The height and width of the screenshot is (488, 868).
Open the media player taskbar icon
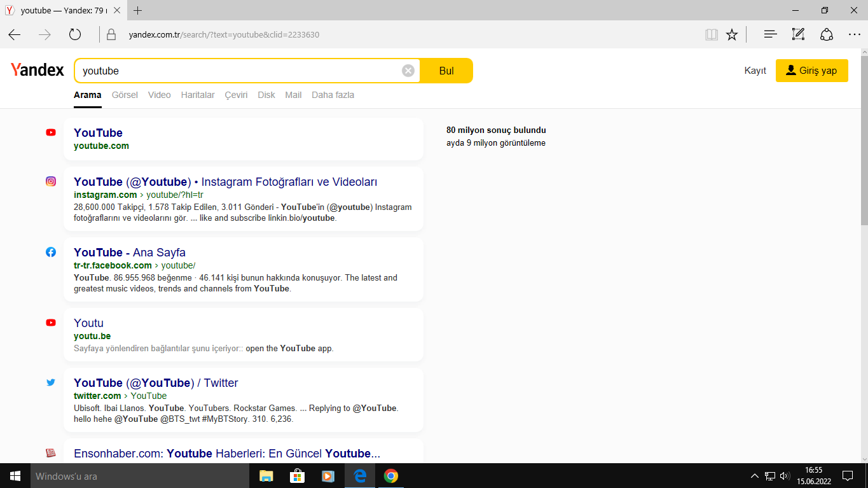pyautogui.click(x=328, y=476)
